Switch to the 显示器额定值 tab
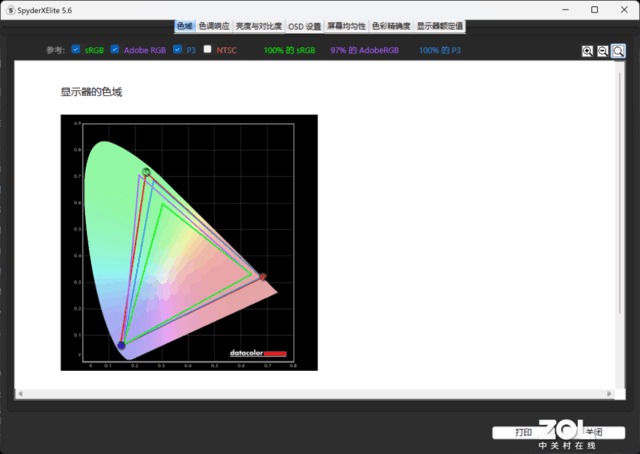640x454 pixels. pos(440,26)
